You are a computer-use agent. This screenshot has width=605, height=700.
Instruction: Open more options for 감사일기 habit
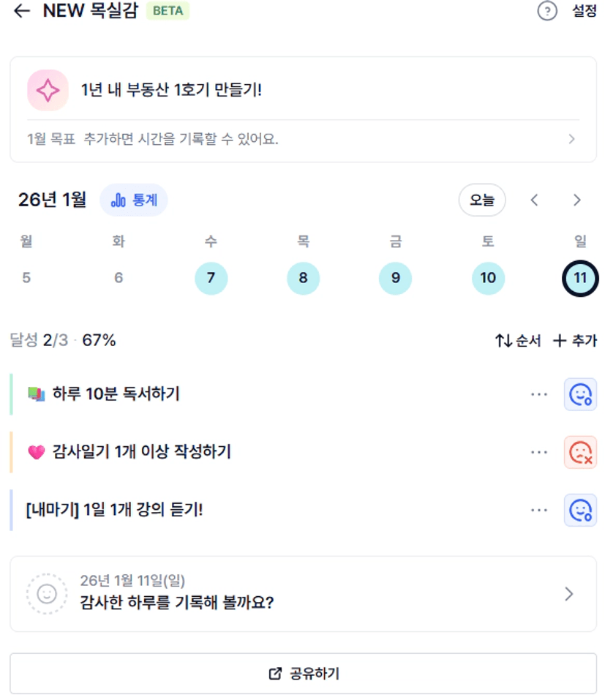pyautogui.click(x=539, y=452)
